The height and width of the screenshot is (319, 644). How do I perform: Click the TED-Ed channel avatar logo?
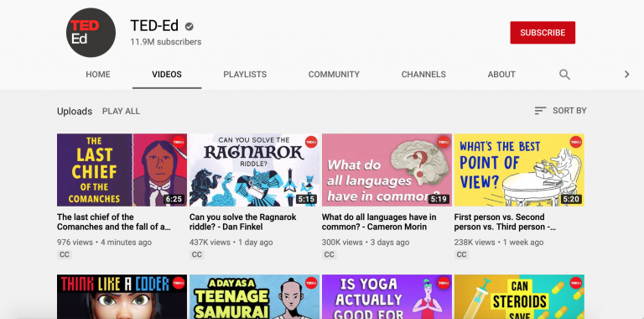91,33
